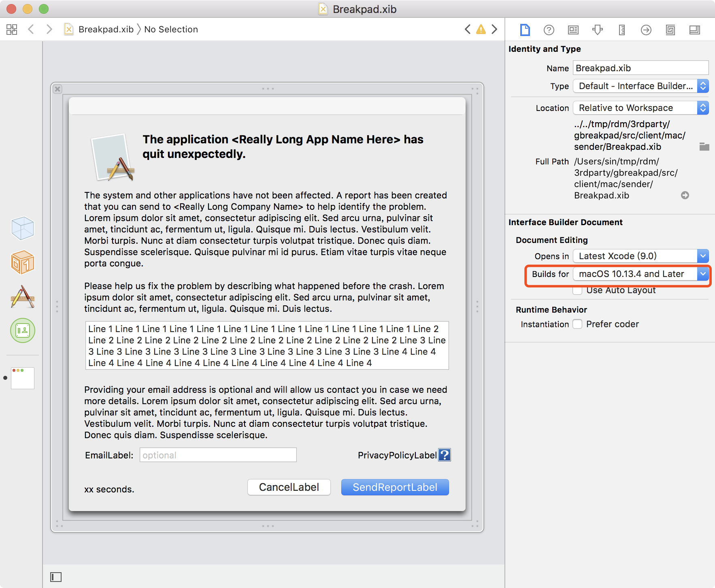This screenshot has height=588, width=715.
Task: Edit the Name field Breakpad.xib
Action: coord(641,68)
